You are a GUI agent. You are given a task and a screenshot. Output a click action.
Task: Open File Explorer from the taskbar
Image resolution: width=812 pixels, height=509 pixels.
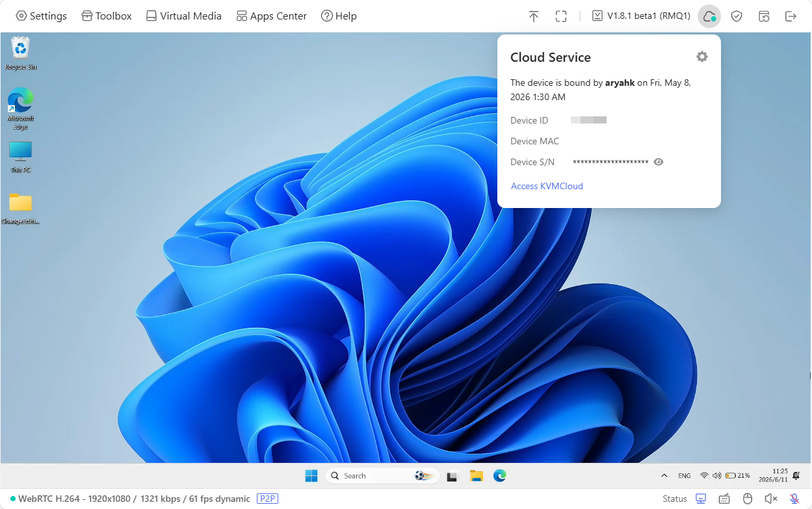click(477, 476)
